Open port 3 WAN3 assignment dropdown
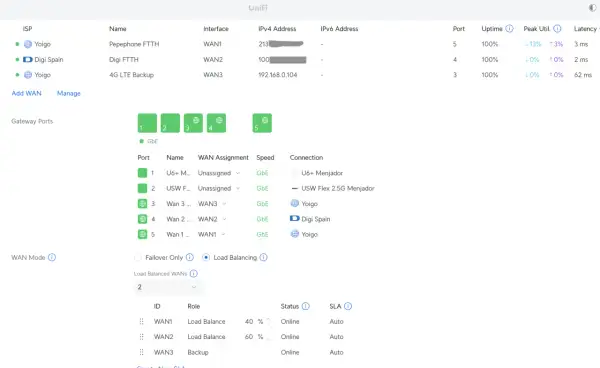Screen dimensions: 600x368 [212, 204]
